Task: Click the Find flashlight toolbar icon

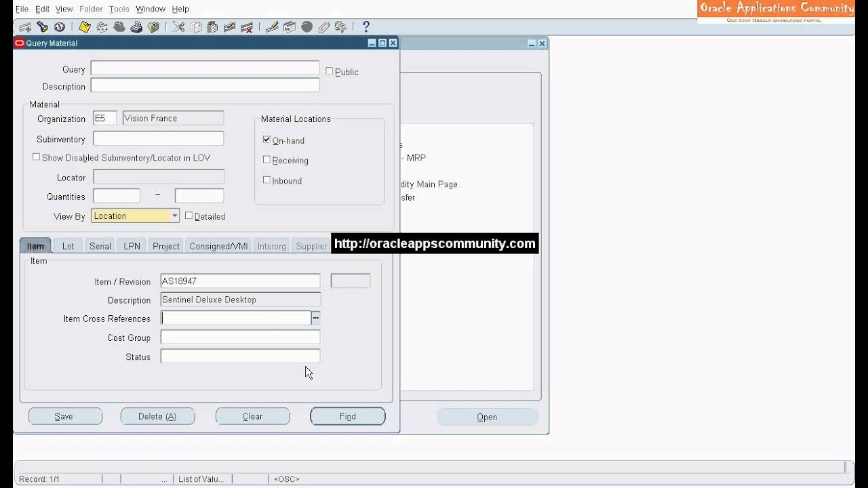Action: 42,27
